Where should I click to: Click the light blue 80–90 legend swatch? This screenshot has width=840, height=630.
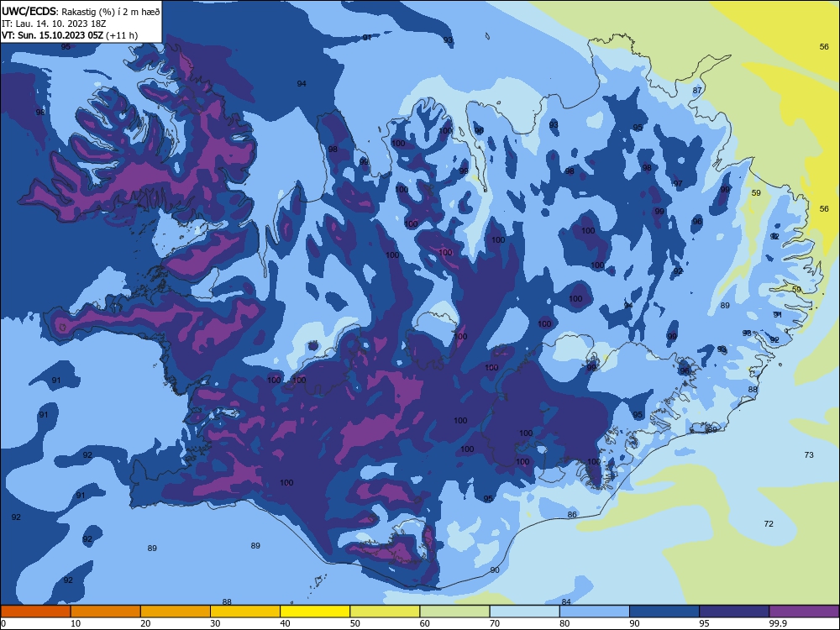595,612
